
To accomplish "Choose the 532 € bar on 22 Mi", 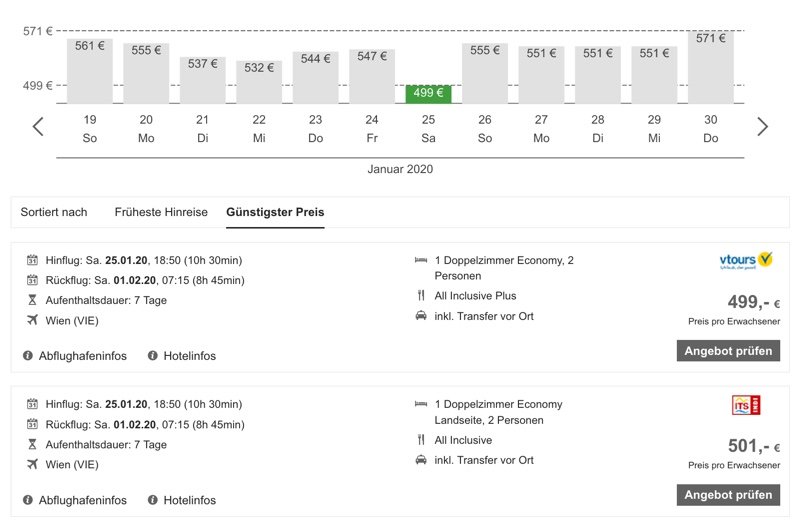I will pos(259,82).
